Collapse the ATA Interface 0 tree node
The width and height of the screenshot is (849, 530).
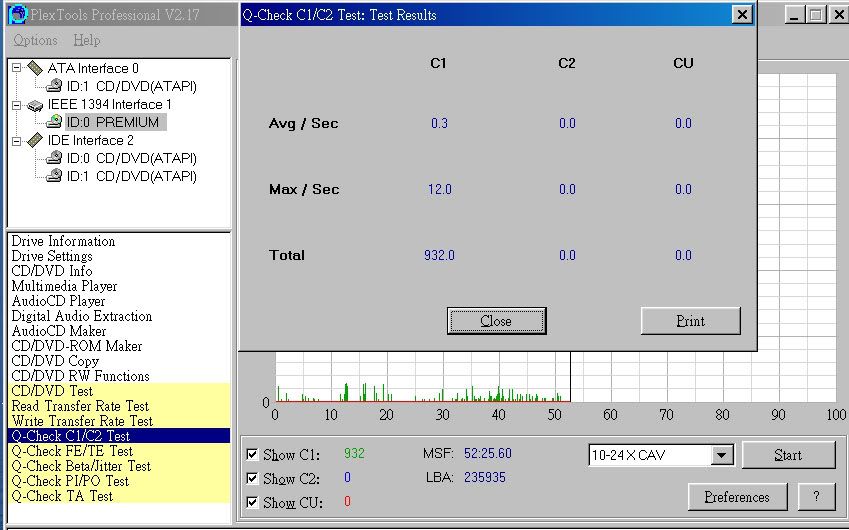pos(17,68)
